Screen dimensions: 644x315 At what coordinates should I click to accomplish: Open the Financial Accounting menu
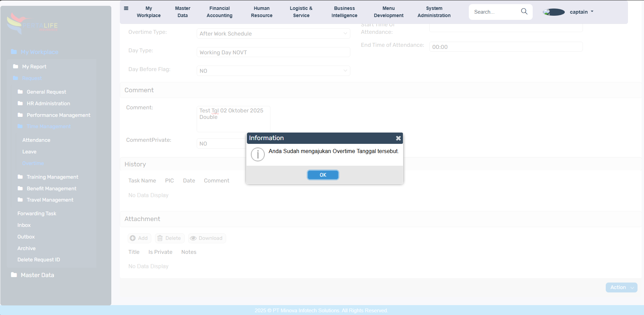[219, 12]
